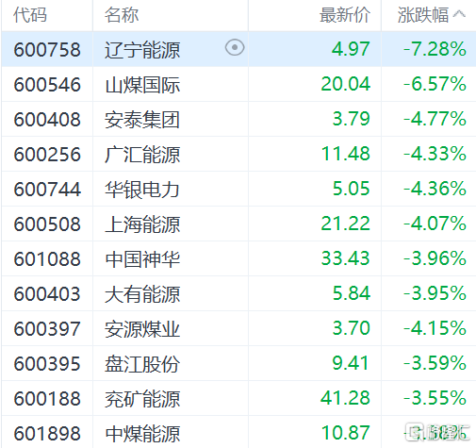Select change -3.55% cell
Viewport: 476px width, 448px height.
click(435, 398)
